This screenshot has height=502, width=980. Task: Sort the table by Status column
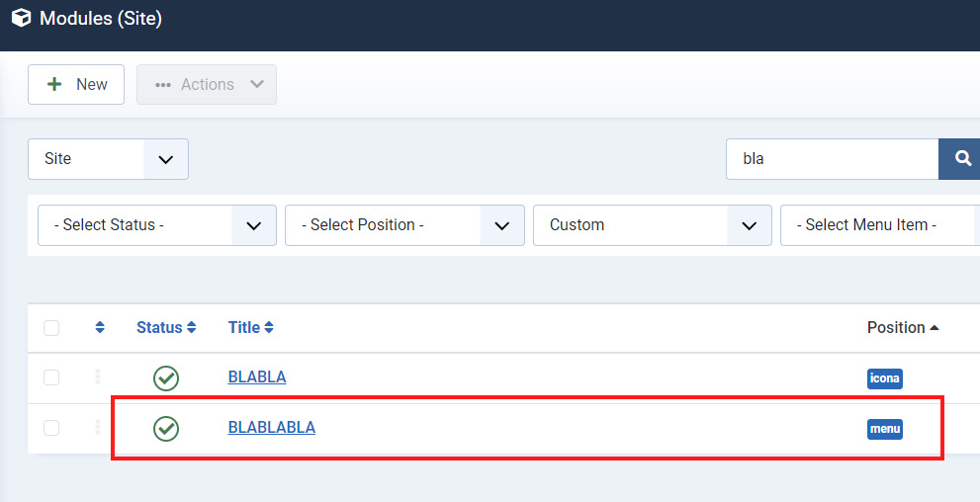pos(166,327)
